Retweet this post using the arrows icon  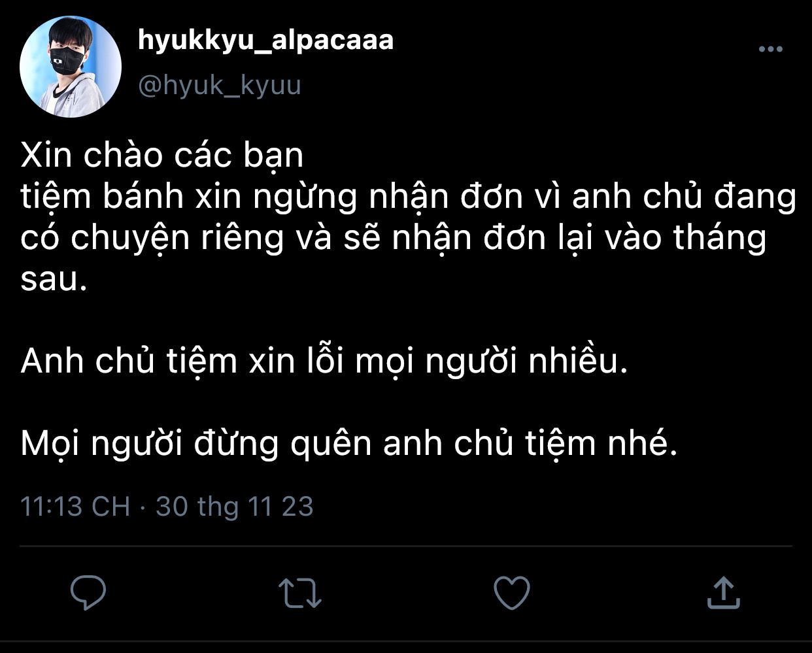pos(299,593)
